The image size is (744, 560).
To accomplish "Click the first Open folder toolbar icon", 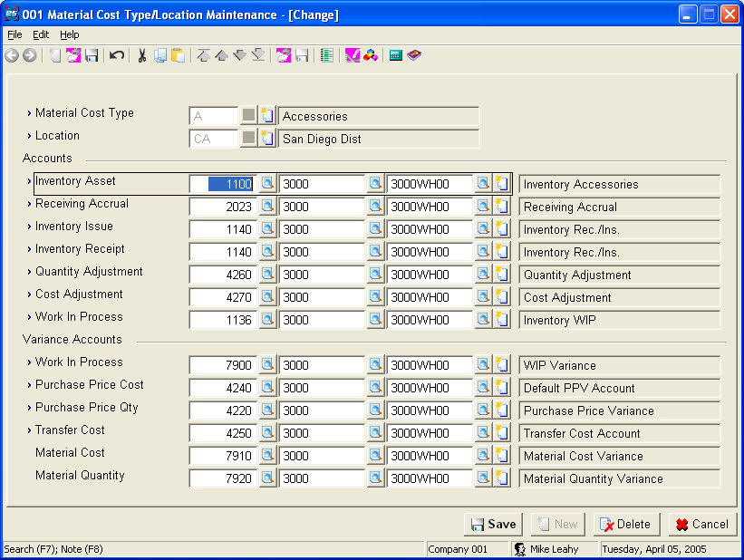I will (x=73, y=55).
